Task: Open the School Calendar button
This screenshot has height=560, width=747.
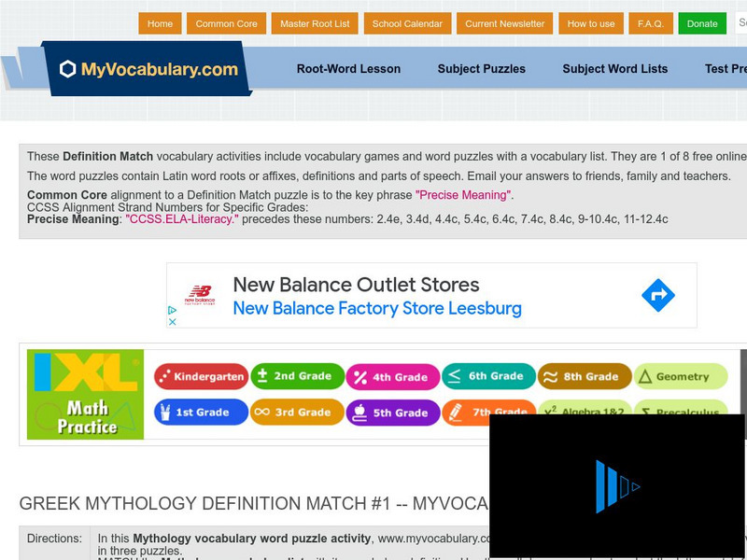Action: click(x=407, y=24)
